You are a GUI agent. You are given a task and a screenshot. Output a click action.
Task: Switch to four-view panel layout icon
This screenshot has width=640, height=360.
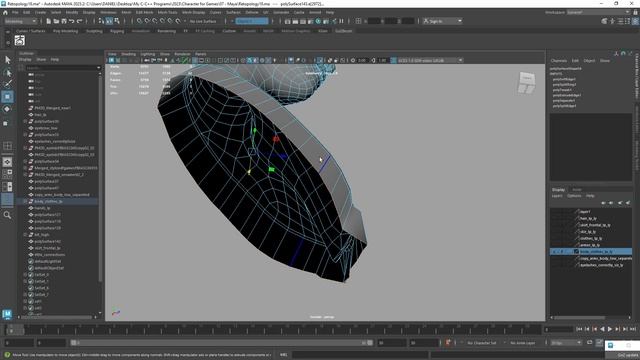click(7, 146)
